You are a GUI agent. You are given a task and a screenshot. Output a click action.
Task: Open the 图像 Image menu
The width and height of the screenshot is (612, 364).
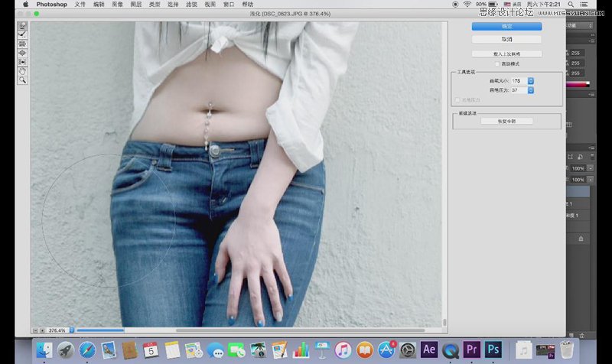[x=117, y=5]
